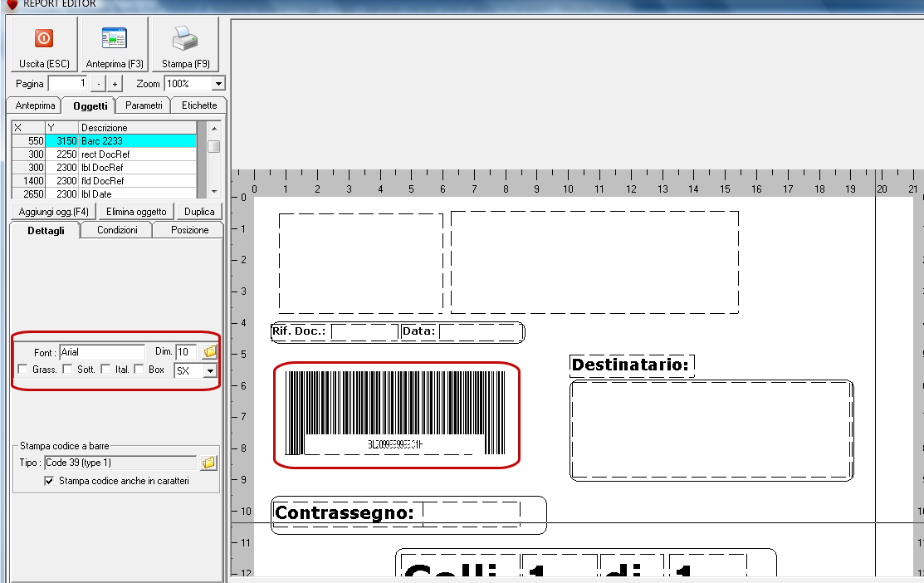Select the Barc 2233 row in object list
This screenshot has height=583, width=924.
click(x=105, y=141)
